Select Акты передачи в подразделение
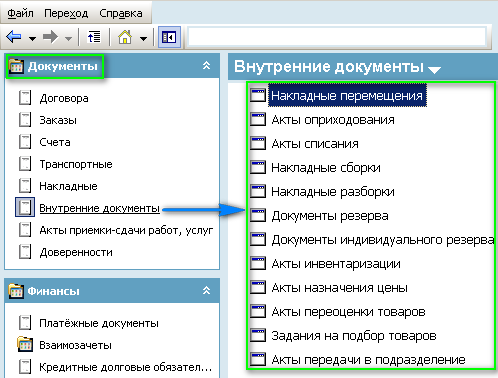Image resolution: width=498 pixels, height=378 pixels. pos(368,360)
